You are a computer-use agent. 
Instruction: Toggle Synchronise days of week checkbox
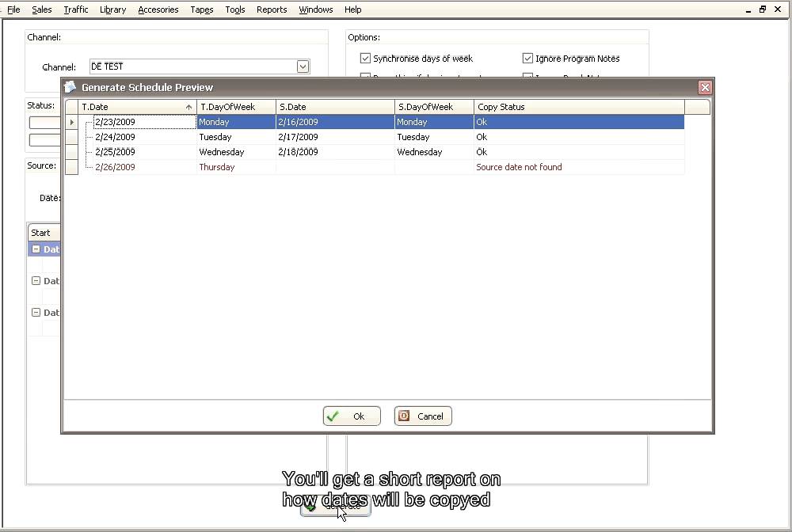365,59
